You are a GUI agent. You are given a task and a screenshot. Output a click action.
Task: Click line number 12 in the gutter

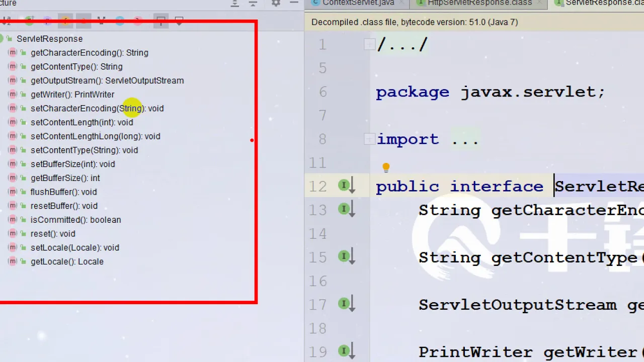[x=318, y=187]
